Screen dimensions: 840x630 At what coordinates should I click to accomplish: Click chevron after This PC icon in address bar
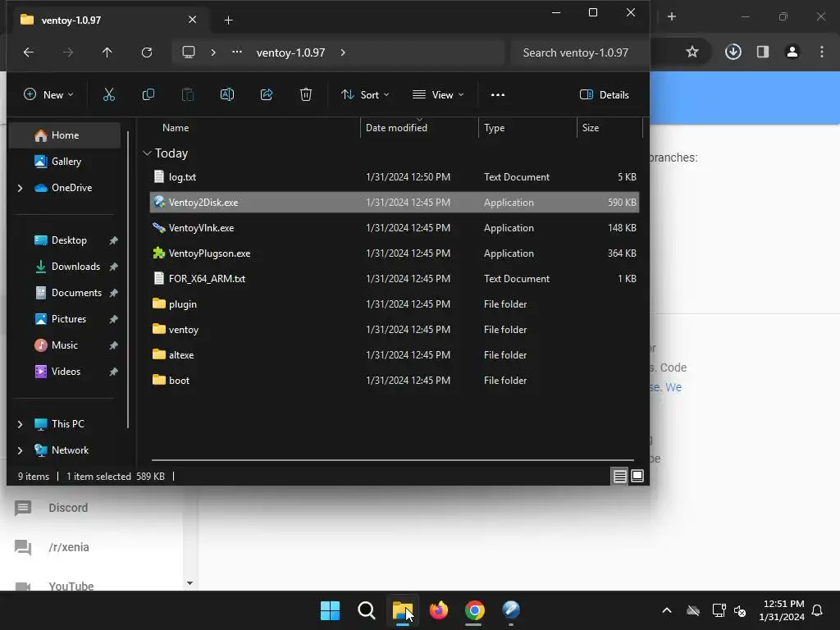(x=213, y=52)
